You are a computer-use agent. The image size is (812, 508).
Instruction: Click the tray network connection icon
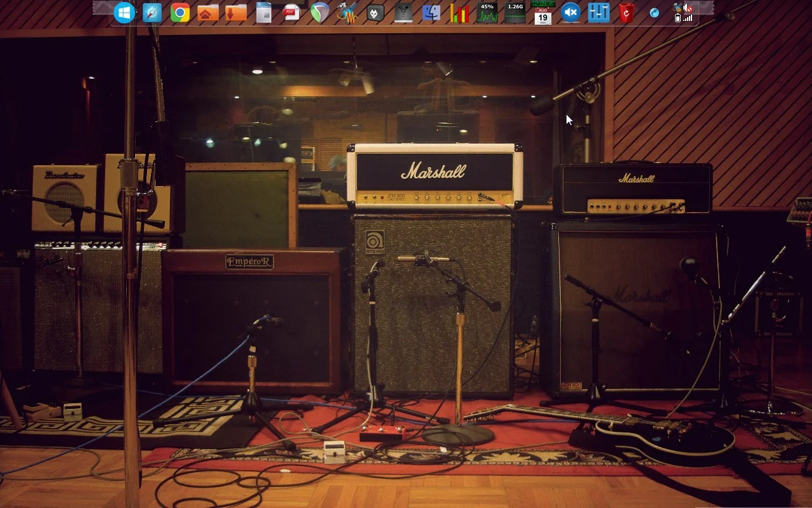tap(678, 8)
